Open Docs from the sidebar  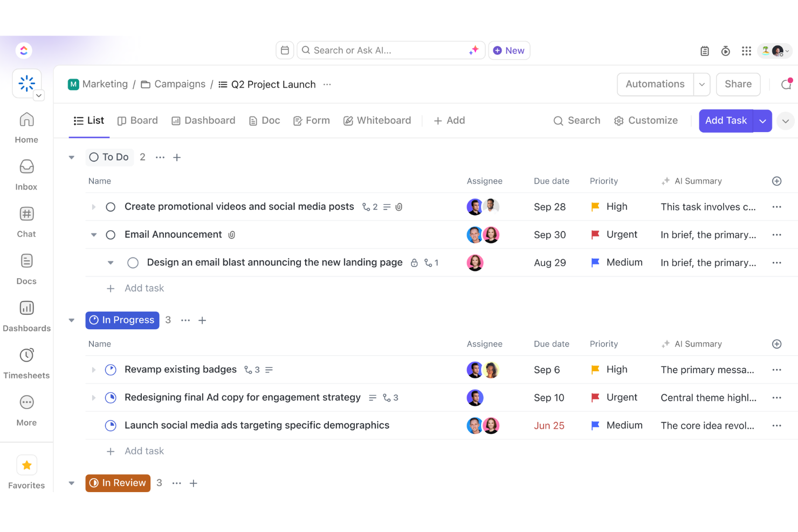pyautogui.click(x=26, y=267)
